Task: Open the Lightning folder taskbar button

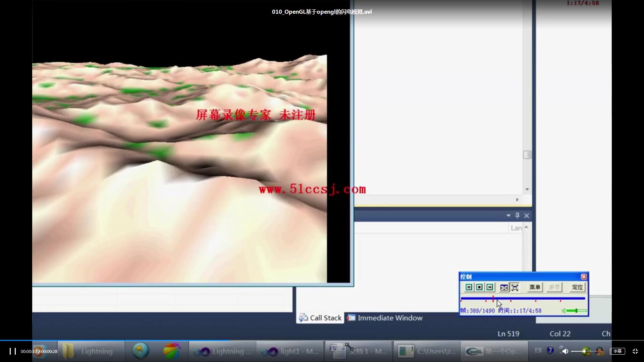Action: tap(91, 352)
